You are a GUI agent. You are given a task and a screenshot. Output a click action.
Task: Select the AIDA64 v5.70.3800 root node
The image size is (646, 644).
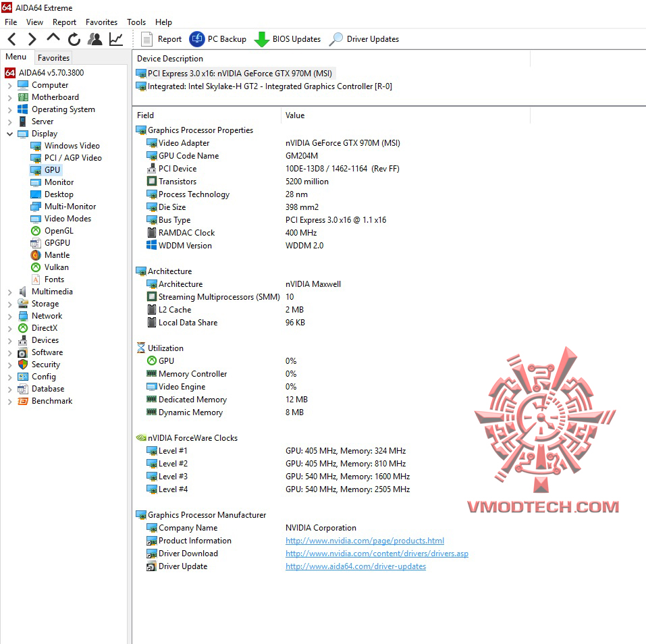point(45,73)
